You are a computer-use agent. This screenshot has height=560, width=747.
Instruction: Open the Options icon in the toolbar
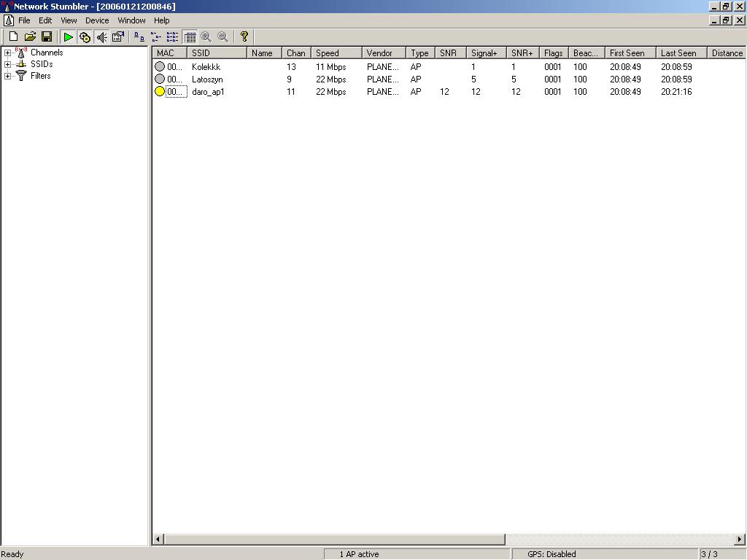pos(118,36)
